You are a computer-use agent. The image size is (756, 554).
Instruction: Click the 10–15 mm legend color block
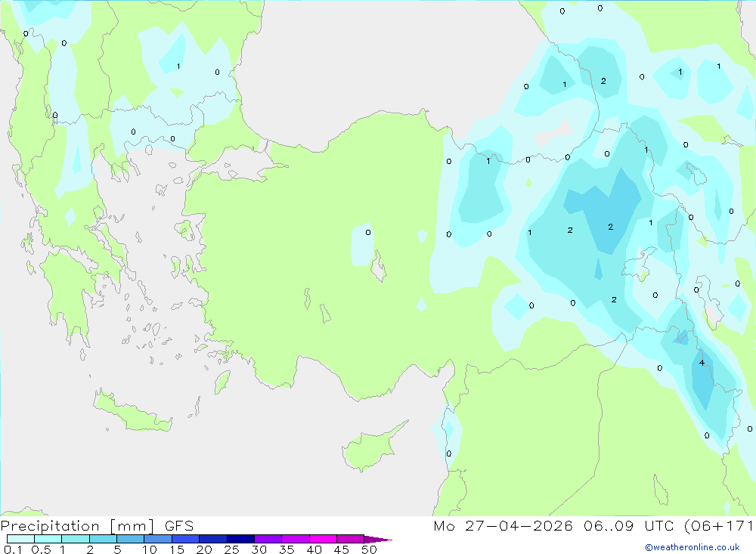[x=158, y=539]
